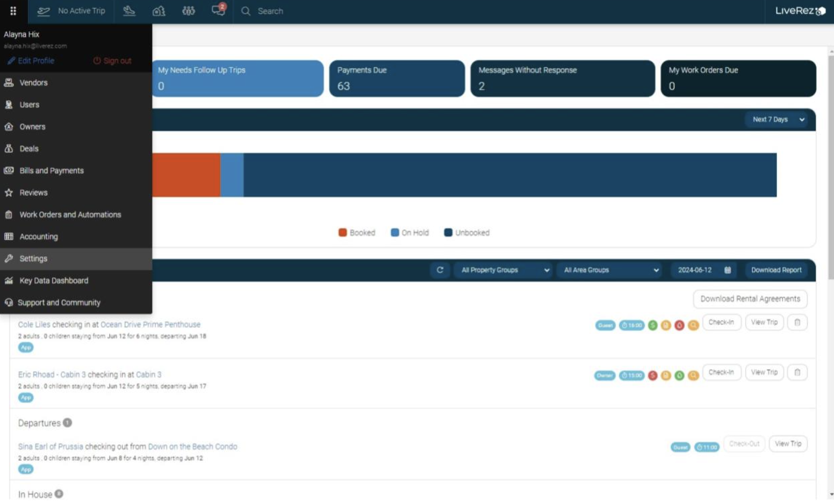Screen dimensions: 834x504
Task: Open the properties house icon in top bar
Action: [x=159, y=11]
